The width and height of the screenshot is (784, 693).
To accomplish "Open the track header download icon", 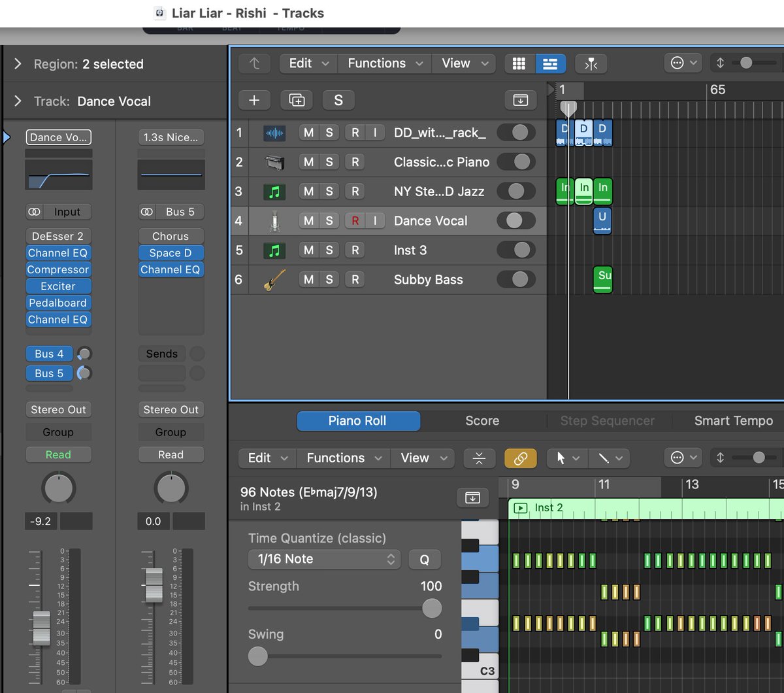I will tap(521, 100).
